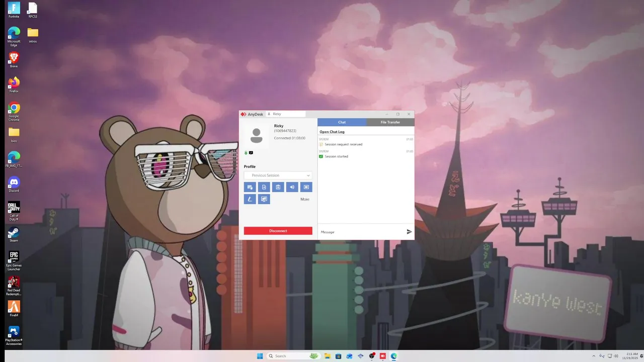Click the AnyDesk logo in title bar

[x=243, y=114]
